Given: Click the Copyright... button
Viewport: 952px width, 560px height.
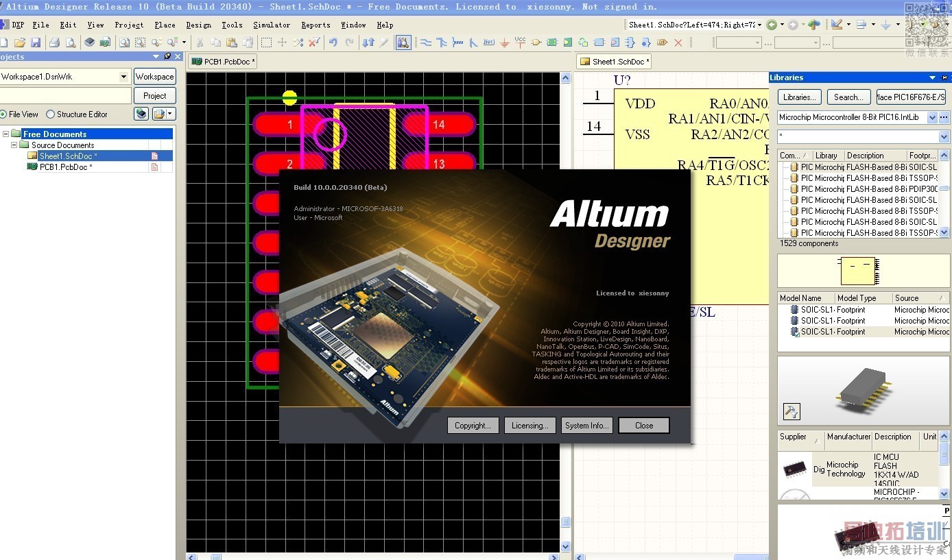Looking at the screenshot, I should coord(473,426).
